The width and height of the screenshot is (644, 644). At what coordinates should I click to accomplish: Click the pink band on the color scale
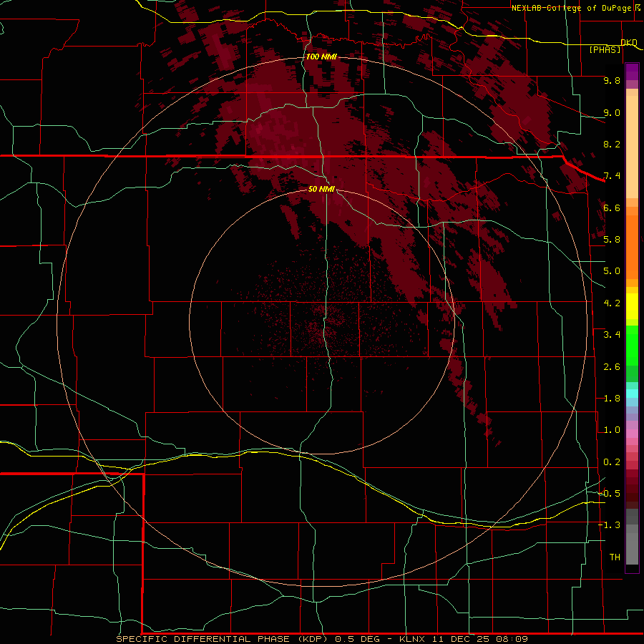point(632,434)
